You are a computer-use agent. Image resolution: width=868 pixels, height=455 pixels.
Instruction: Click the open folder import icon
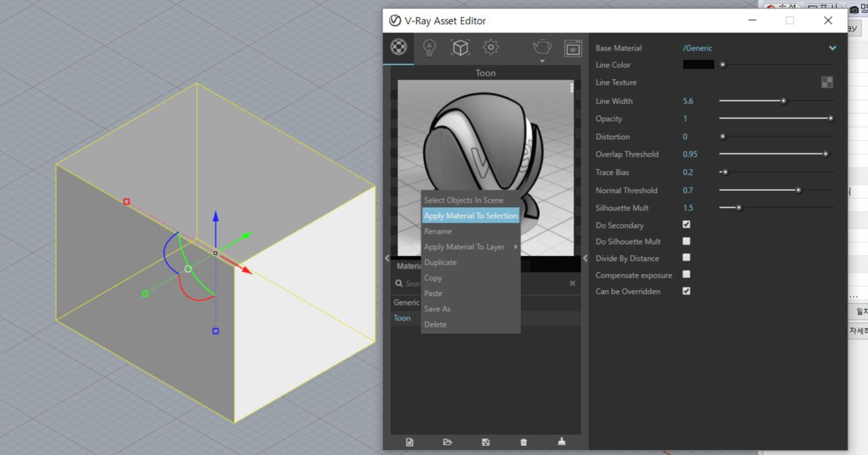[447, 442]
